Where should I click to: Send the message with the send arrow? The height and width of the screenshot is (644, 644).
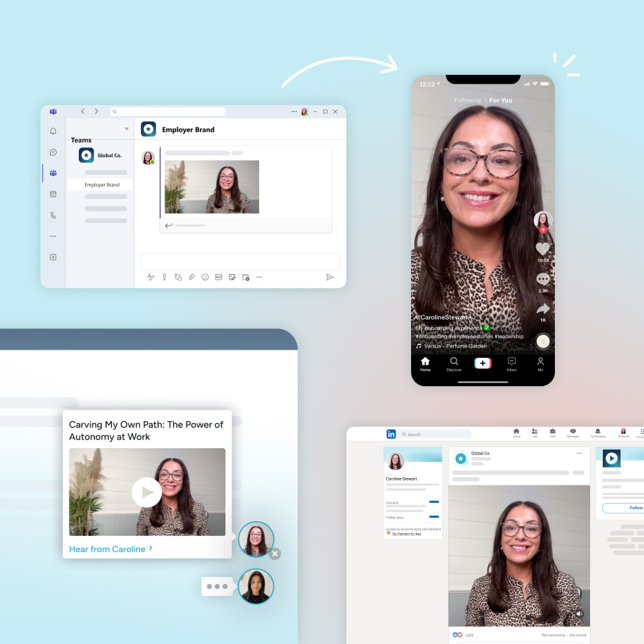[x=330, y=277]
